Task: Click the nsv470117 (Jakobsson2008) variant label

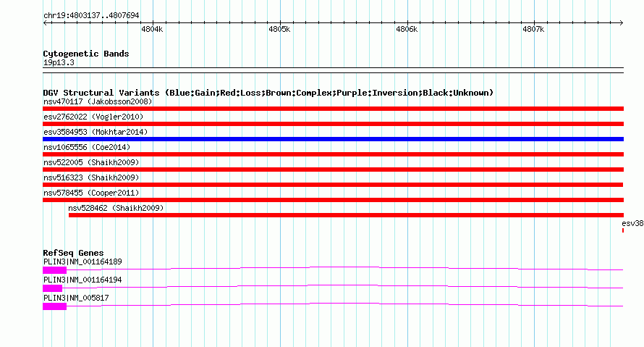Action: coord(98,101)
